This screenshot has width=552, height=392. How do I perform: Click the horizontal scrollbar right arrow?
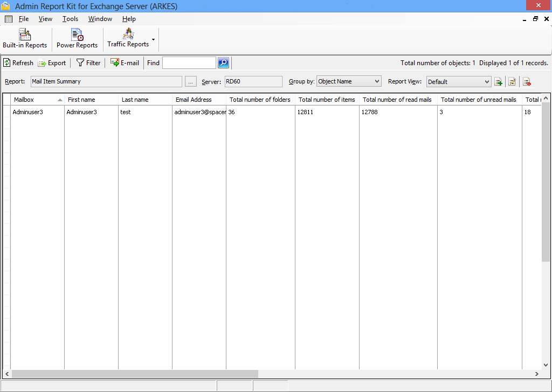click(x=537, y=374)
